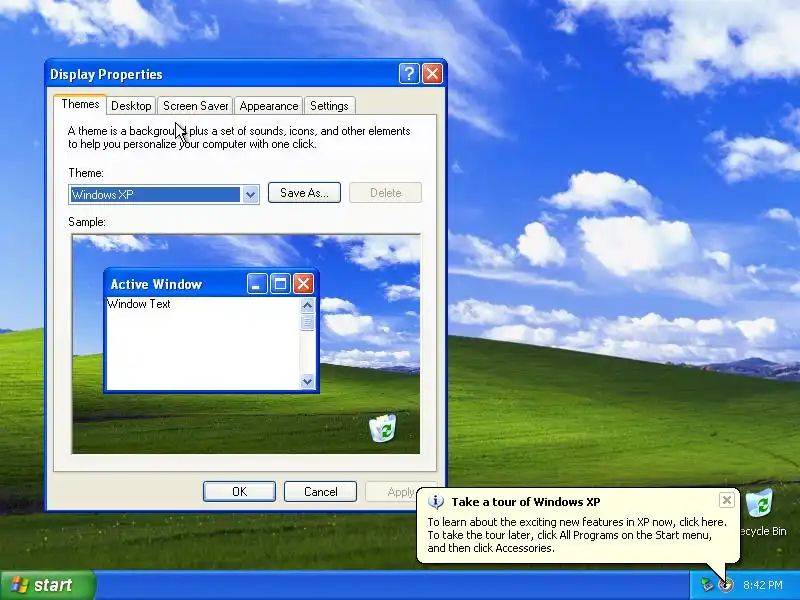Expand the Theme dropdown arrow
Image resolution: width=800 pixels, height=600 pixels.
(250, 194)
